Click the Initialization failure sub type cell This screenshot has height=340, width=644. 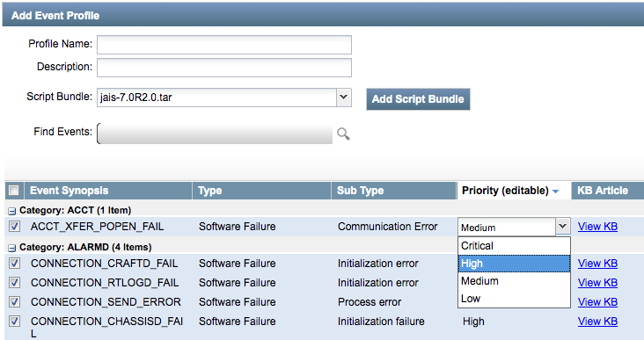[381, 322]
